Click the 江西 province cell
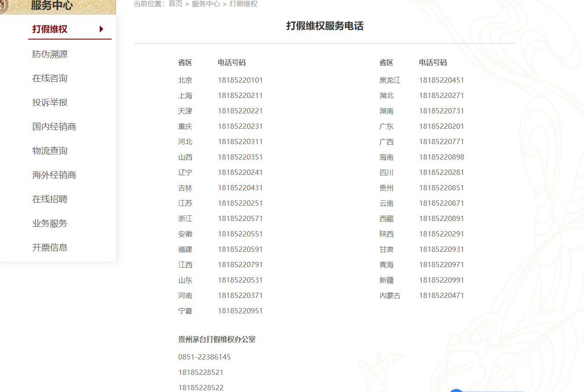 point(185,265)
